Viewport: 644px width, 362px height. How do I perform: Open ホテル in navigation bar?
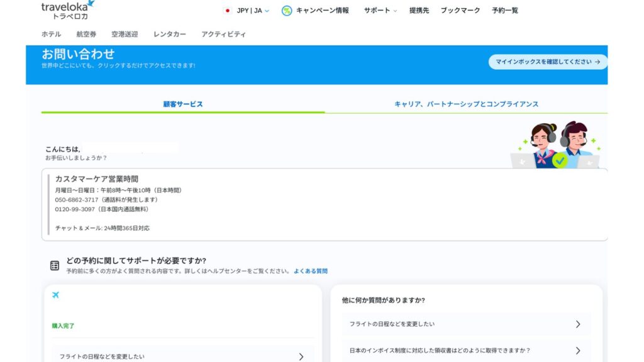pos(51,35)
